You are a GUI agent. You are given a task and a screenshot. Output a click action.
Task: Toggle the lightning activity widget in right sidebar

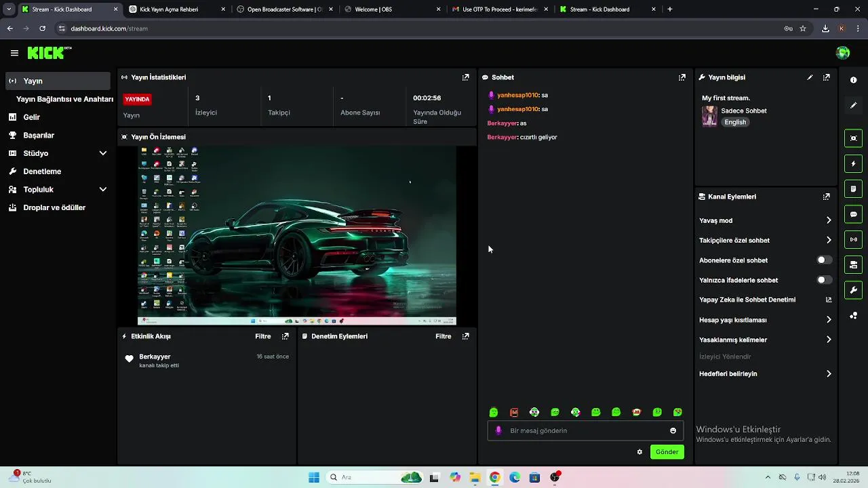[x=853, y=163]
